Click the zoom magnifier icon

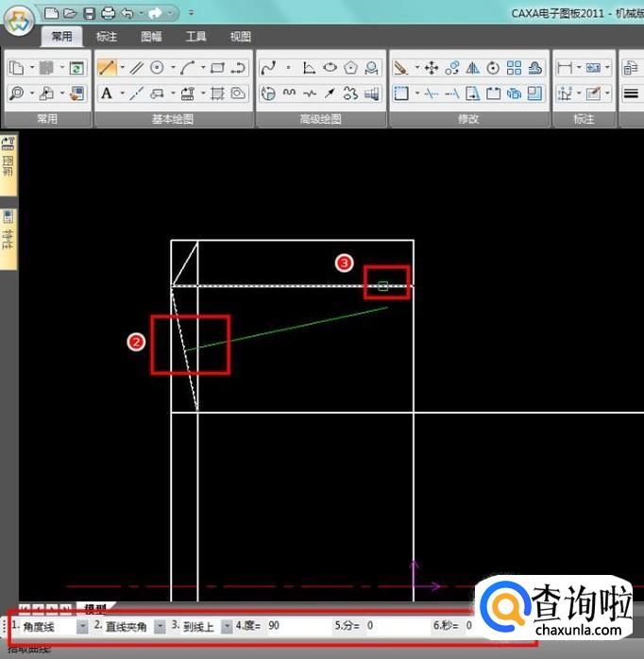16,93
